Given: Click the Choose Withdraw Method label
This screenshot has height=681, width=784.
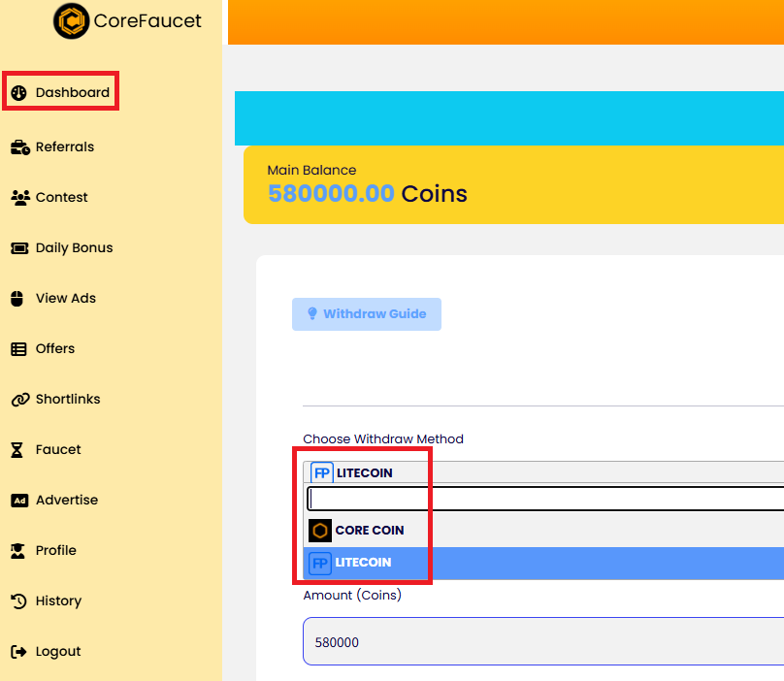Looking at the screenshot, I should pos(383,439).
